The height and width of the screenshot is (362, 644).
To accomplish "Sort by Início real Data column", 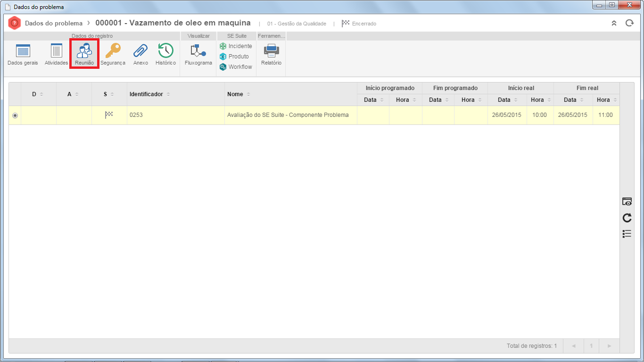I will coord(507,100).
